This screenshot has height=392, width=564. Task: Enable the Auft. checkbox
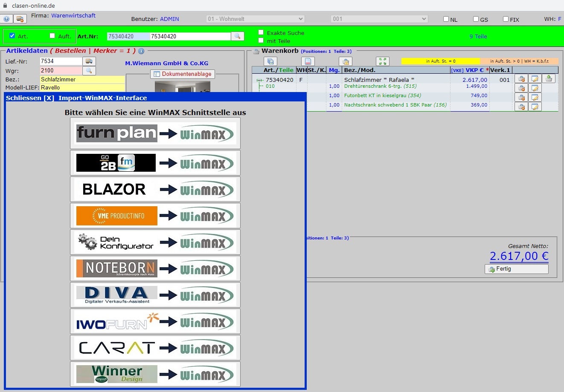tap(52, 36)
